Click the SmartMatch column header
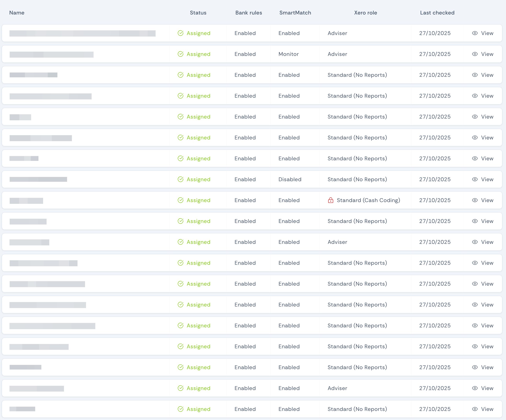Screen dimensions: 506x420 tap(295, 13)
